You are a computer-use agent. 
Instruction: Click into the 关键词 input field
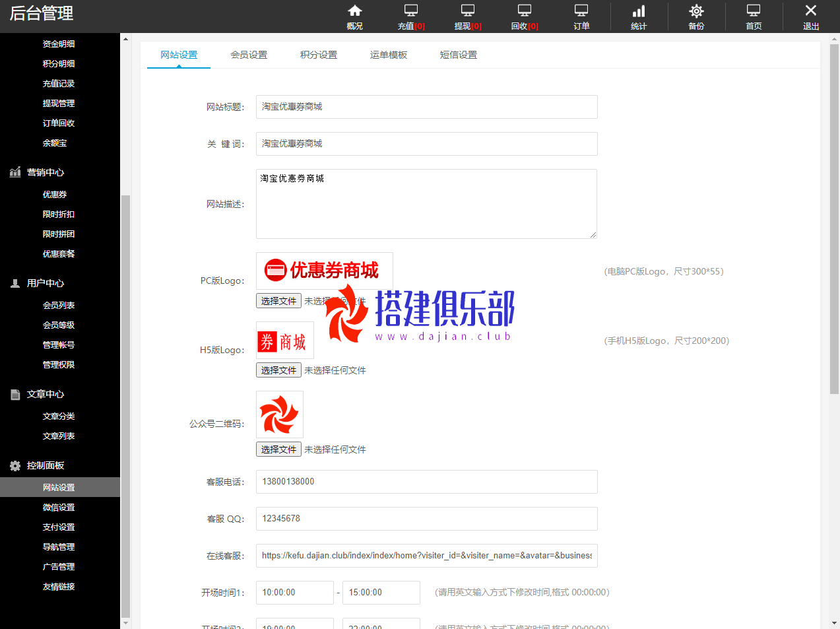coord(427,144)
